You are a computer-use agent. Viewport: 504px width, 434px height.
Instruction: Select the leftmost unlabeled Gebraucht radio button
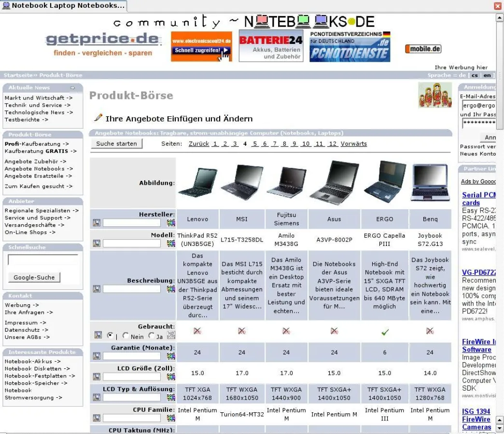109,334
